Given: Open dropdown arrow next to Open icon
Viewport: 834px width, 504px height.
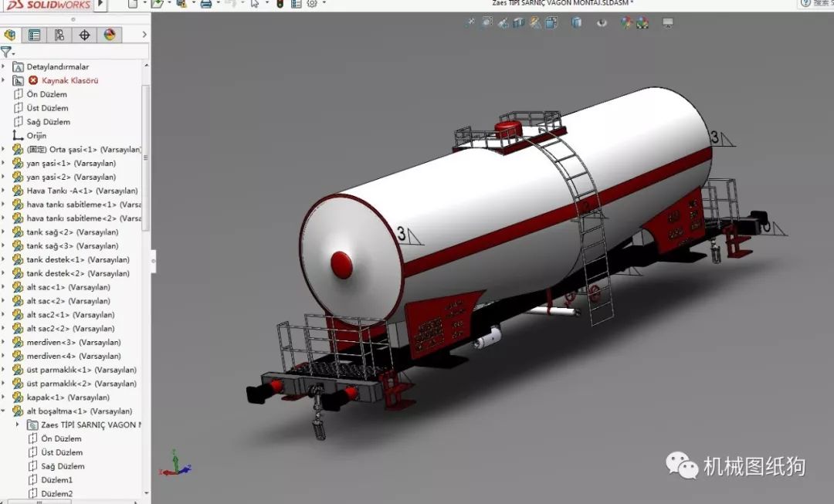Looking at the screenshot, I should tap(169, 3).
